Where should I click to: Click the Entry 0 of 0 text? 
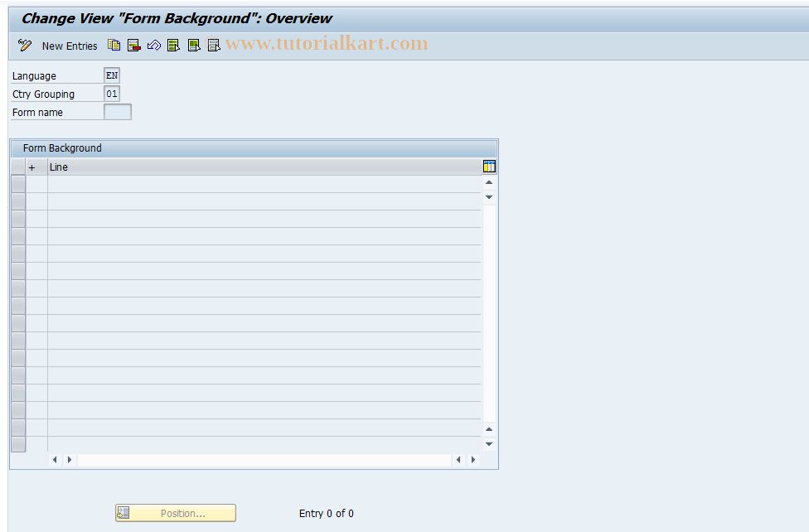pos(326,514)
